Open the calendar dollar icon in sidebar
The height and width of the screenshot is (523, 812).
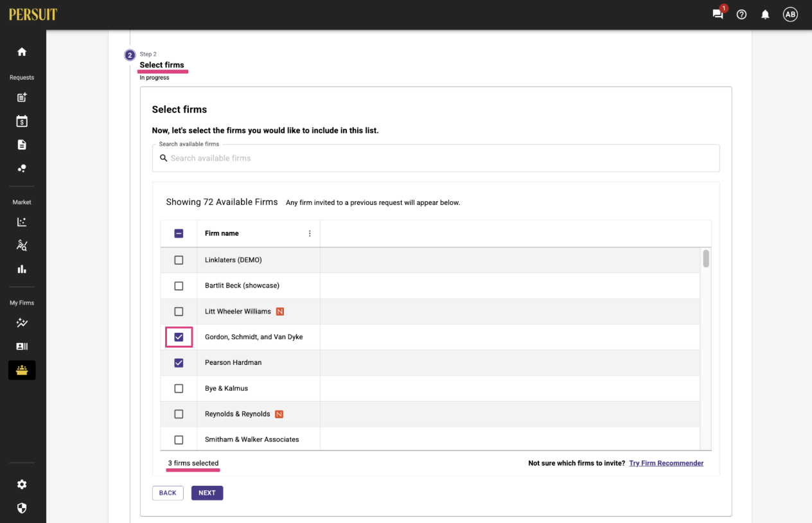pyautogui.click(x=22, y=121)
